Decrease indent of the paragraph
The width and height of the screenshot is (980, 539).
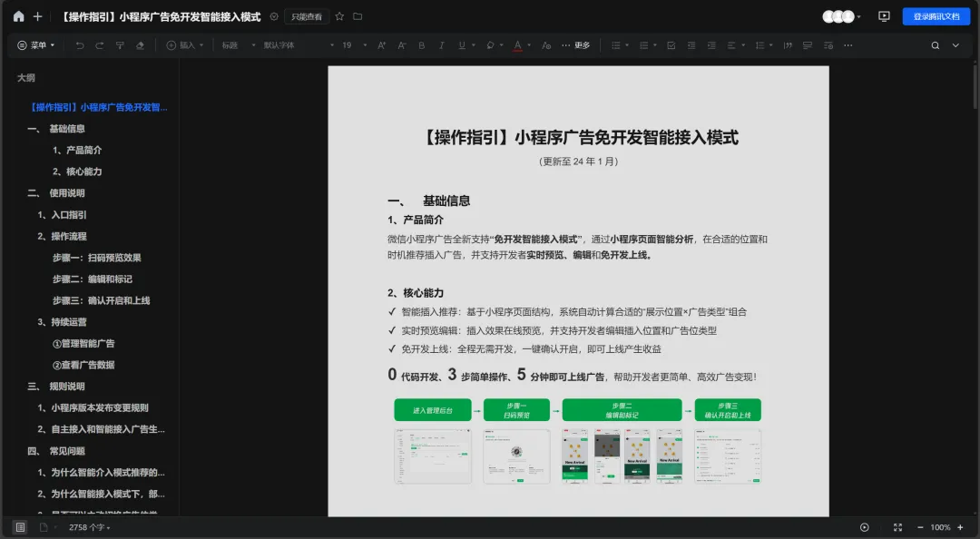click(691, 45)
